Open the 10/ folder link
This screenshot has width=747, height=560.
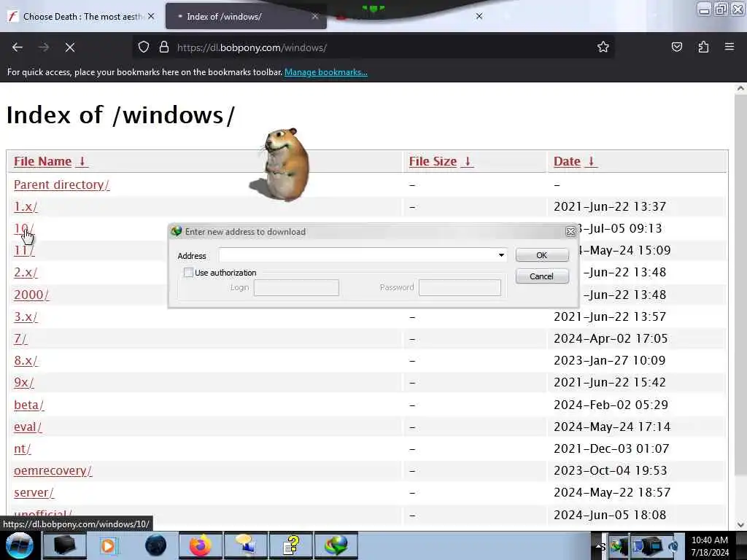[24, 228]
